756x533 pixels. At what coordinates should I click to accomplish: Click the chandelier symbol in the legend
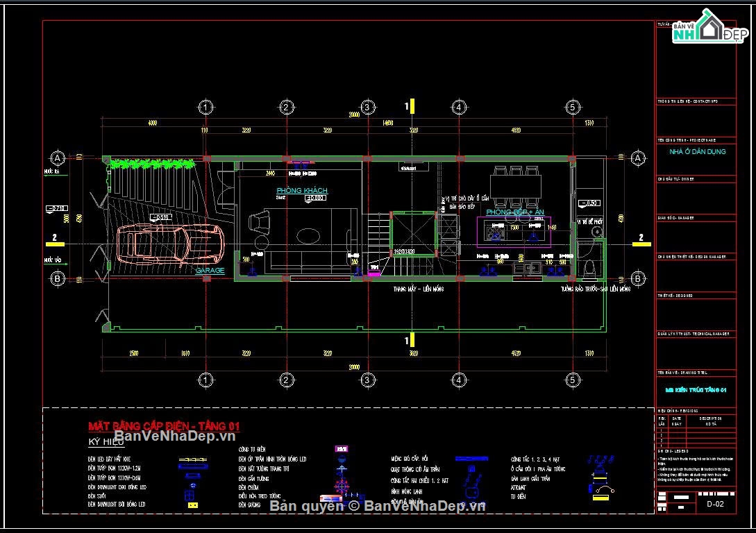342,486
